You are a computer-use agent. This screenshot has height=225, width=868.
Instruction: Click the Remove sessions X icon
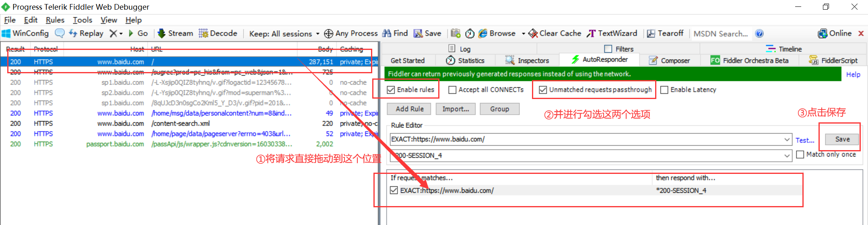(x=113, y=33)
